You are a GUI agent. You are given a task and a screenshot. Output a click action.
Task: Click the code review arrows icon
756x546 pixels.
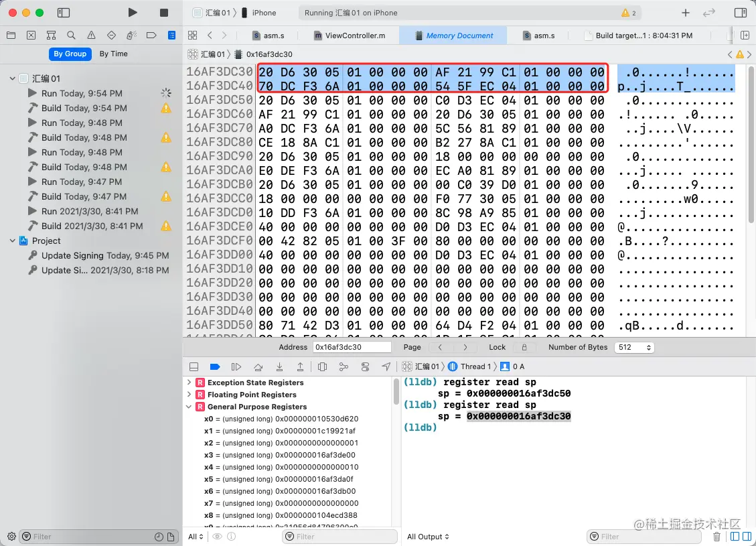tap(708, 13)
